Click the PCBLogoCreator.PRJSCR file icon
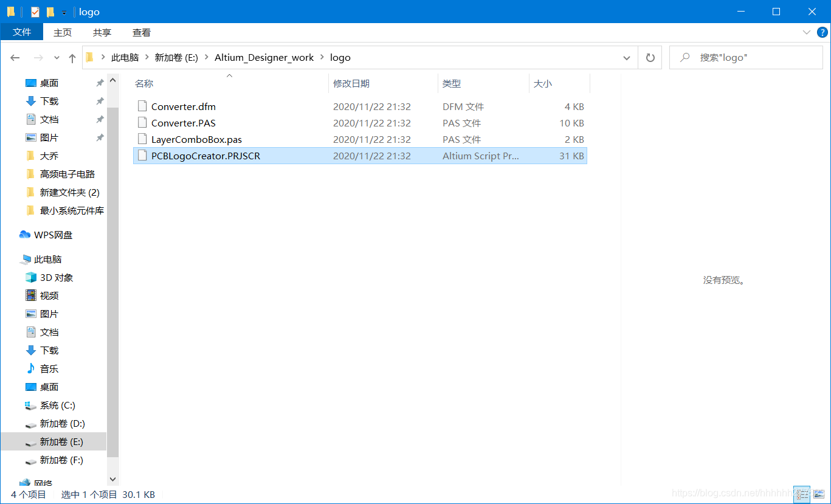The width and height of the screenshot is (831, 504). point(142,156)
